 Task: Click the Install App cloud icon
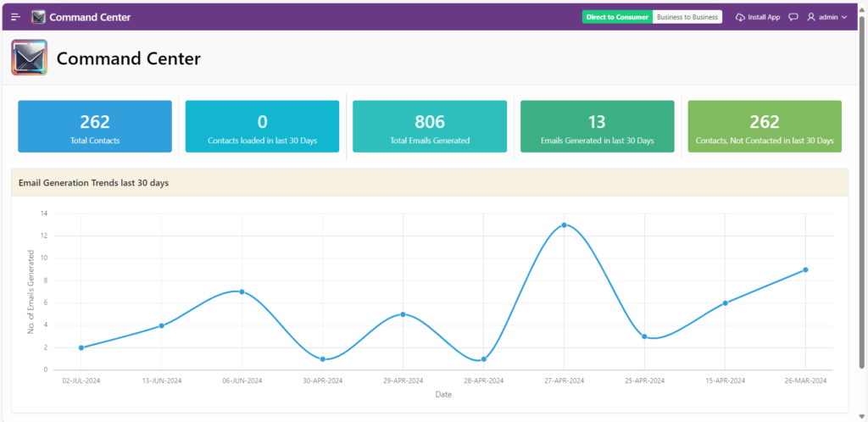coord(740,17)
